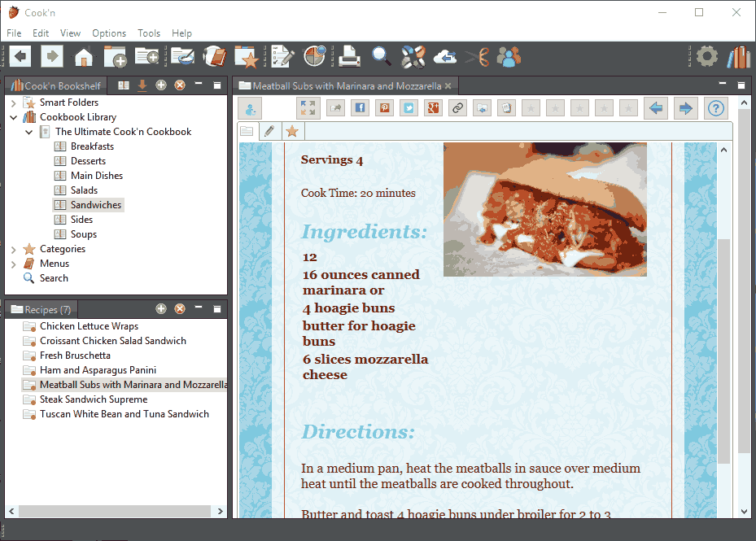Click the Back arrow in the main toolbar
This screenshot has height=541, width=756.
pos(20,57)
